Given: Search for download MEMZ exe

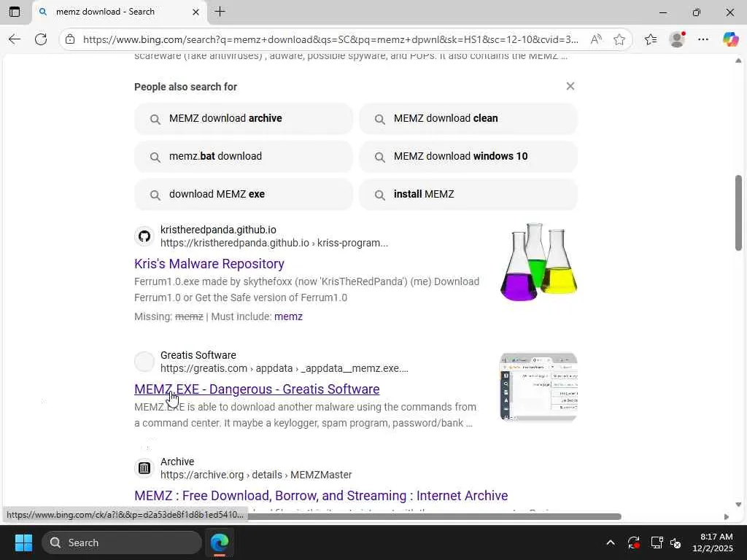Looking at the screenshot, I should coord(244,194).
